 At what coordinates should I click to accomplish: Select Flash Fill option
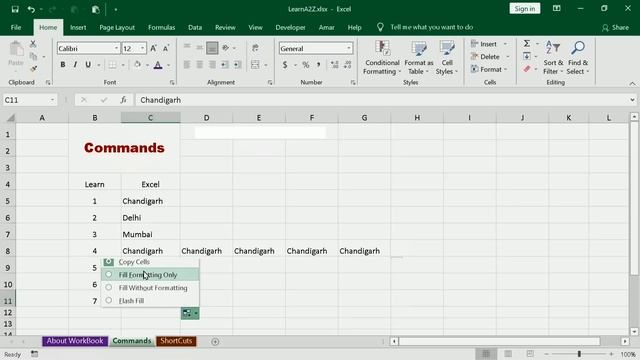coord(150,301)
